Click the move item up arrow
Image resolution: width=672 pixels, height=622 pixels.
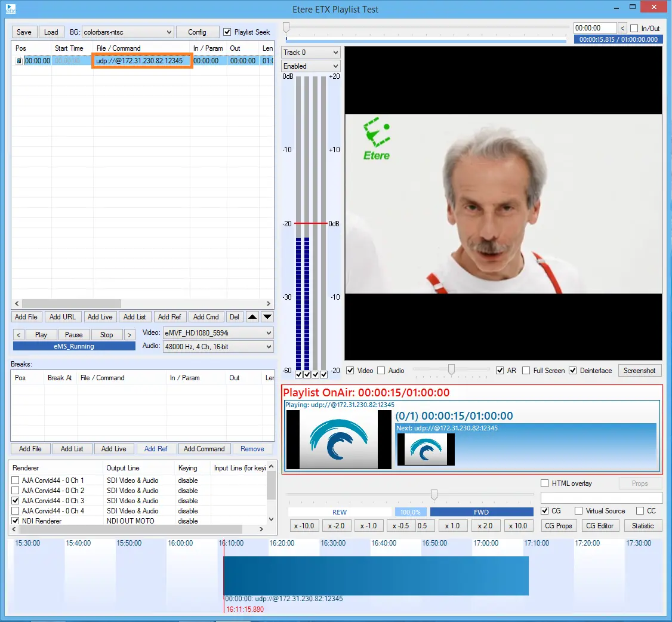(x=252, y=317)
